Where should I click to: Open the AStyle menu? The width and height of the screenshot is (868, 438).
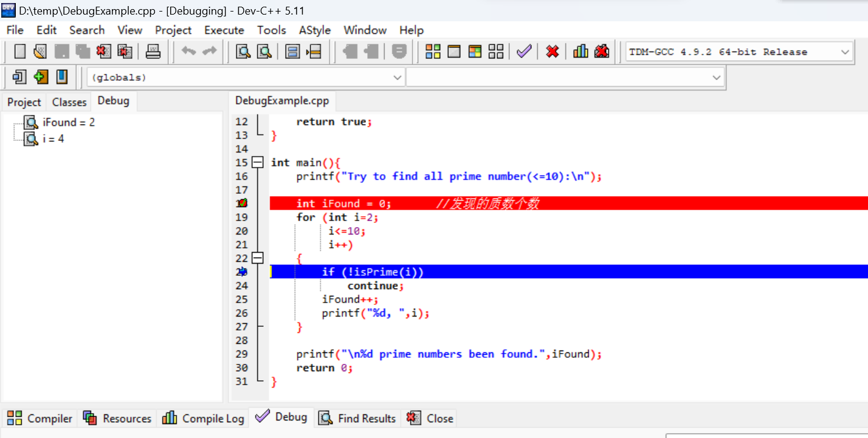pos(315,30)
